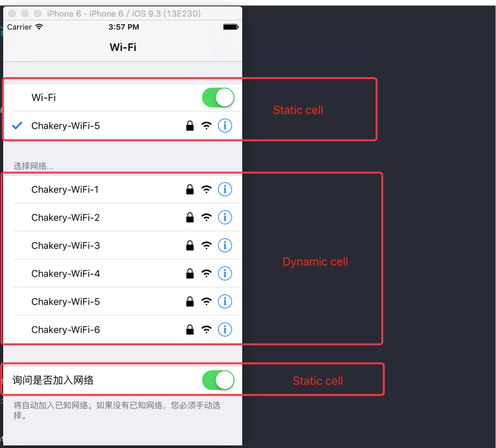Click the 3:57 PM status bar clock

pos(124,27)
